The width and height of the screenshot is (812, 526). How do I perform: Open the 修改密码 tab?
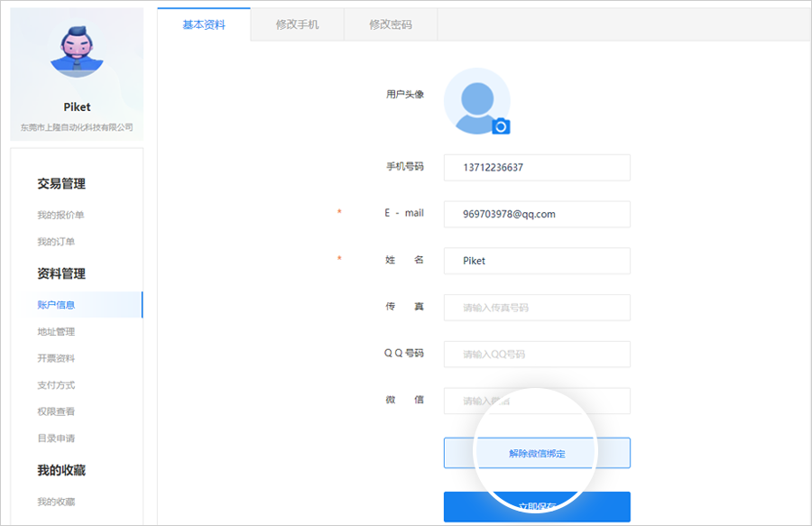tap(391, 24)
